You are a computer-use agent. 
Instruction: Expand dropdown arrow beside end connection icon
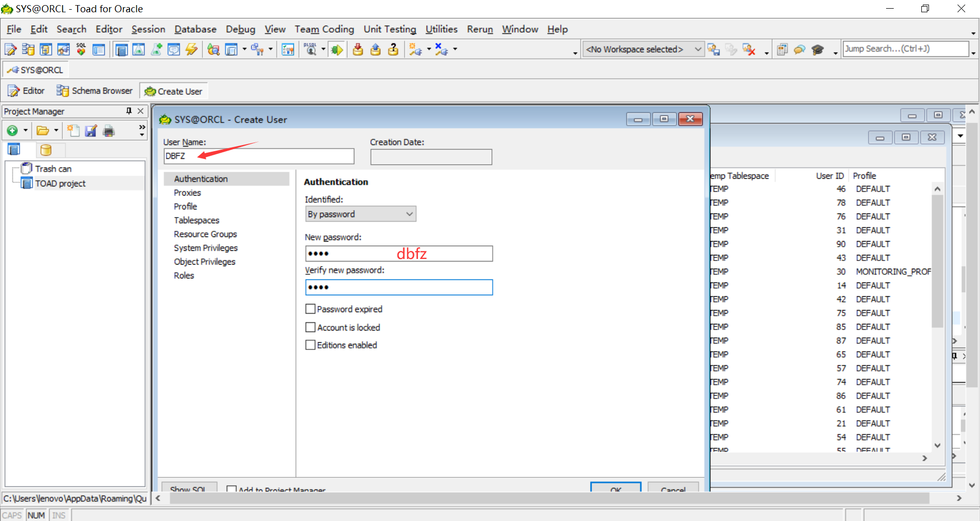455,49
